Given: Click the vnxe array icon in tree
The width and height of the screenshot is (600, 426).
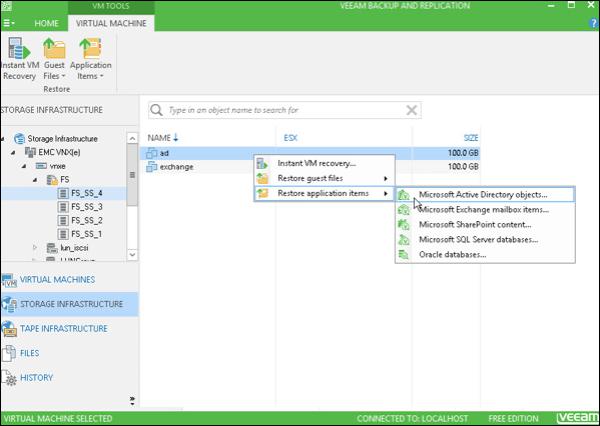Looking at the screenshot, I should (x=41, y=166).
